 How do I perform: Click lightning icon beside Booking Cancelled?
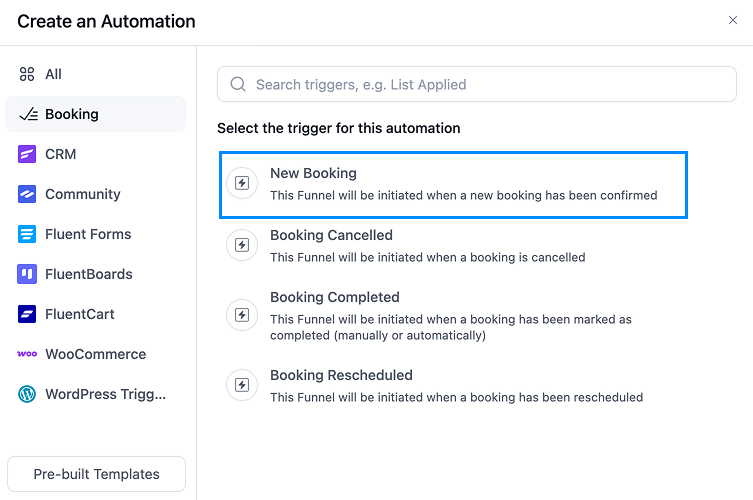click(x=242, y=245)
